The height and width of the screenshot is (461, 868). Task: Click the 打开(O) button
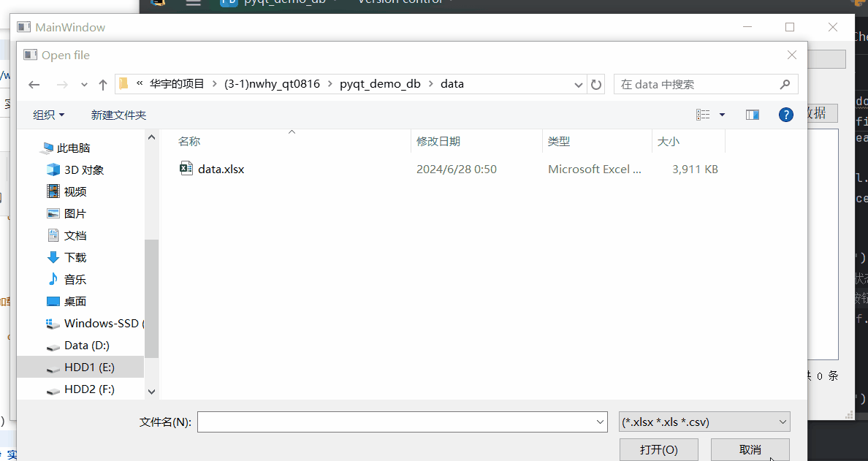pos(659,449)
